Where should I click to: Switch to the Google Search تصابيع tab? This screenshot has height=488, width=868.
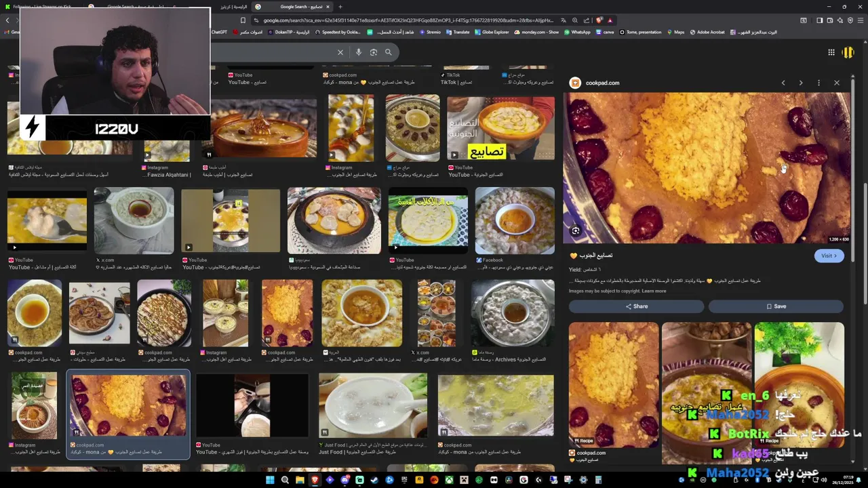(293, 7)
